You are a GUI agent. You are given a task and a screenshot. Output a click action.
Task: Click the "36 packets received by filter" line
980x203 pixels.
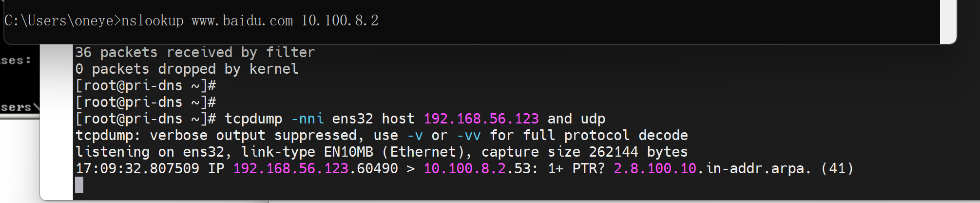point(195,53)
